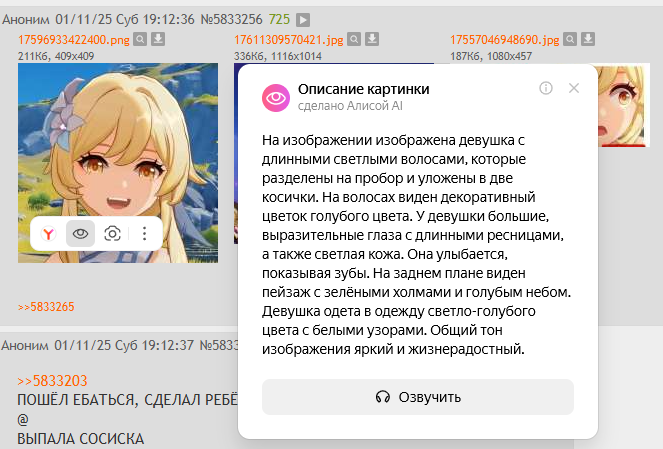Toggle the eye image description button
This screenshot has width=663, height=449.
pos(80,233)
